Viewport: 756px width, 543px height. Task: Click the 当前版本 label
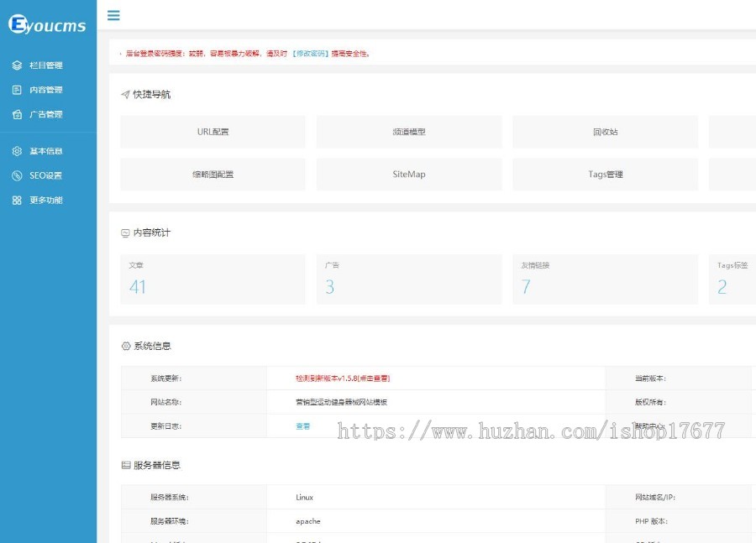click(650, 379)
